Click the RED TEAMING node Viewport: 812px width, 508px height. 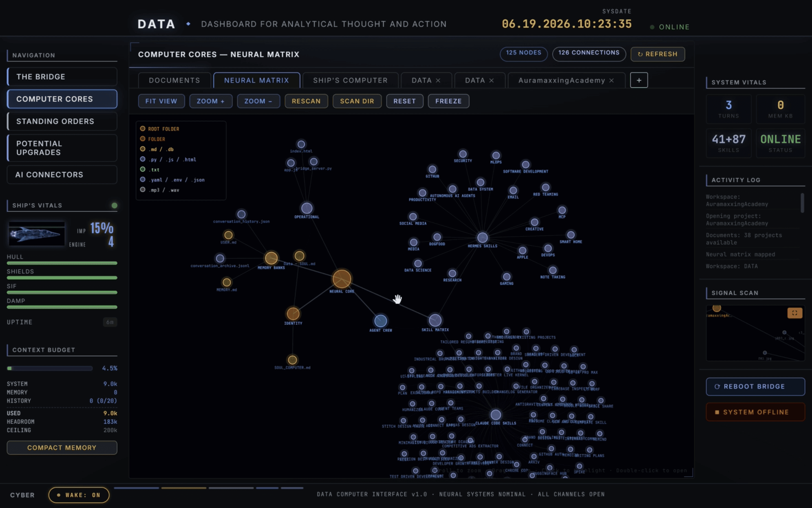546,187
